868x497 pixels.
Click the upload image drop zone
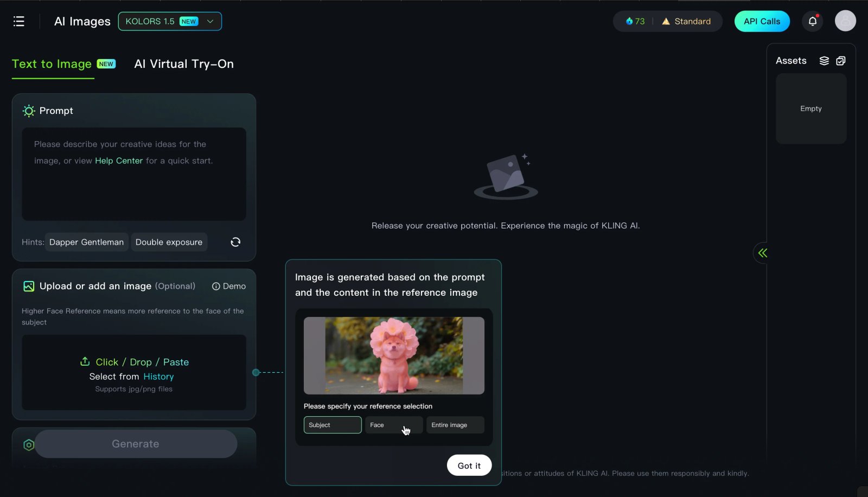point(134,372)
